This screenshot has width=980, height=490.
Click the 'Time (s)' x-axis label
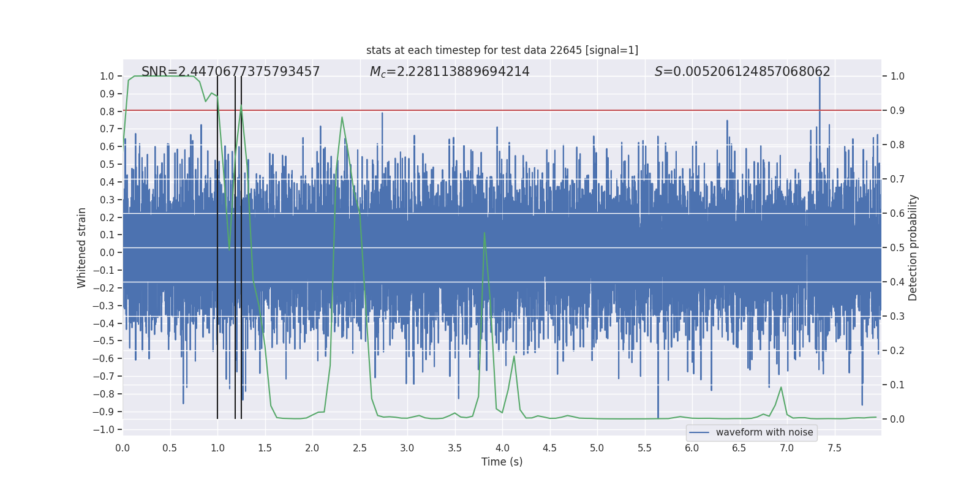click(x=502, y=462)
